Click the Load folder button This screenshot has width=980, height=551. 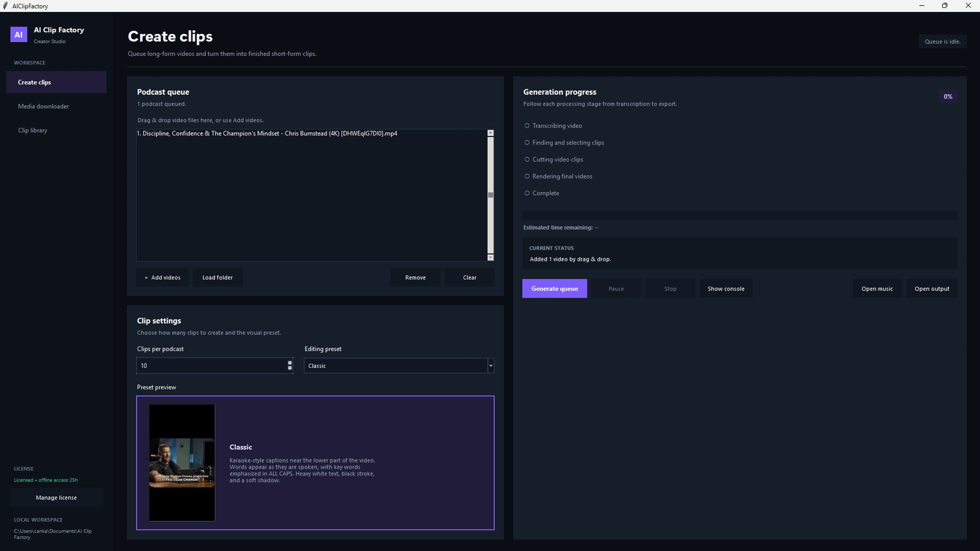pyautogui.click(x=217, y=277)
